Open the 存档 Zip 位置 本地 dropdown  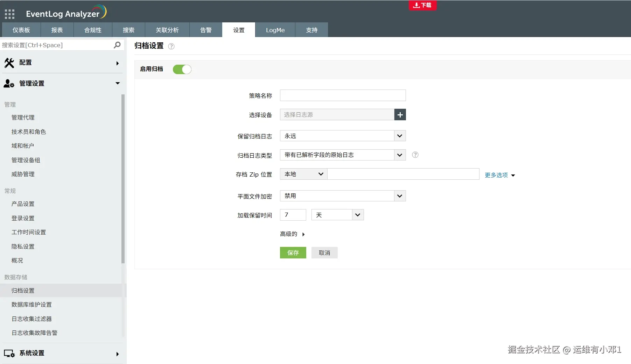coord(303,174)
